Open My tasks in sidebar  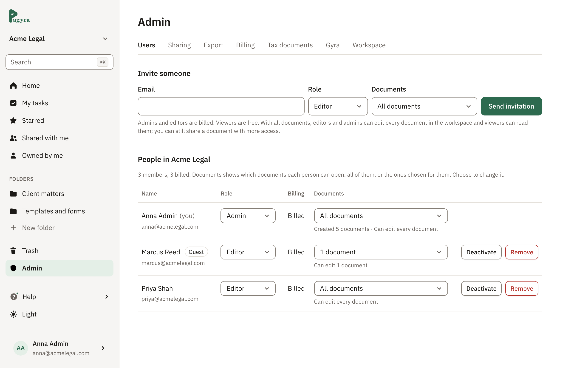tap(59, 103)
